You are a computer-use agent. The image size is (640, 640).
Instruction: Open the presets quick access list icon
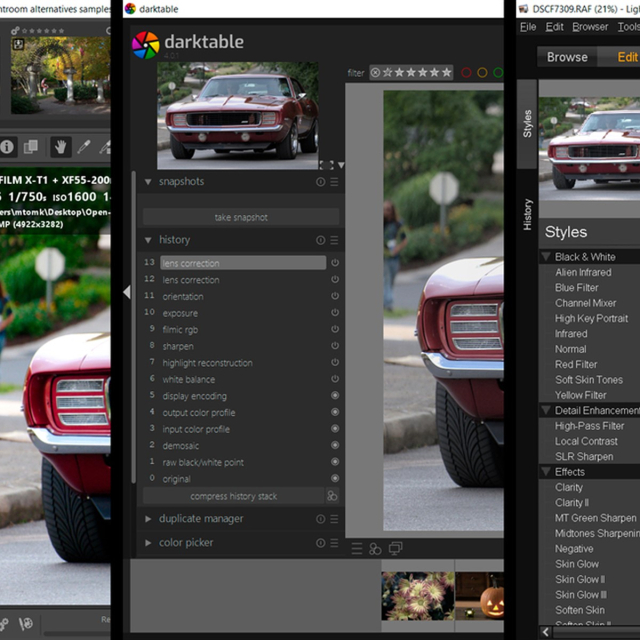(357, 548)
